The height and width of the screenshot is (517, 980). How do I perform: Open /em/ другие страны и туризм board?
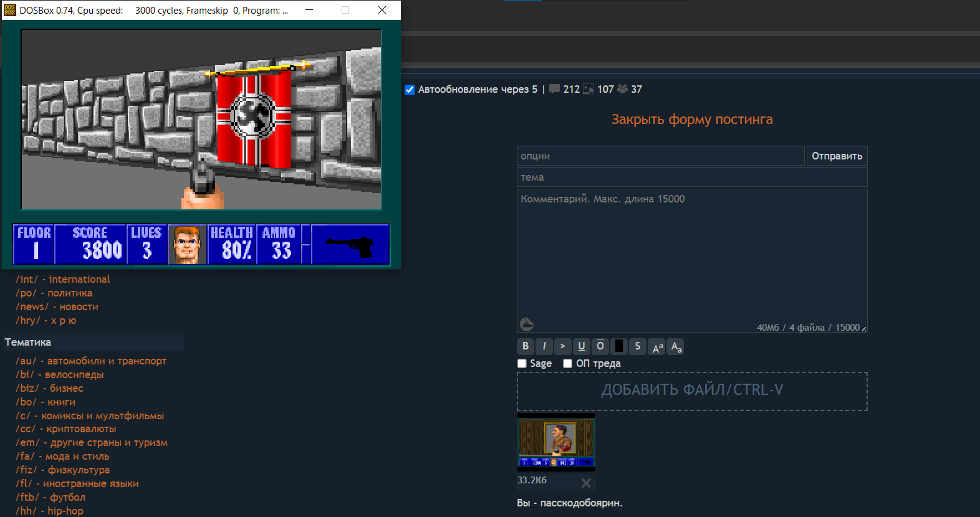pos(92,442)
